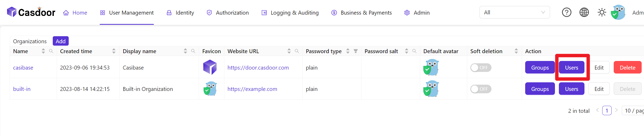Click search icon in Display name column
644x136 pixels.
pos(193,51)
